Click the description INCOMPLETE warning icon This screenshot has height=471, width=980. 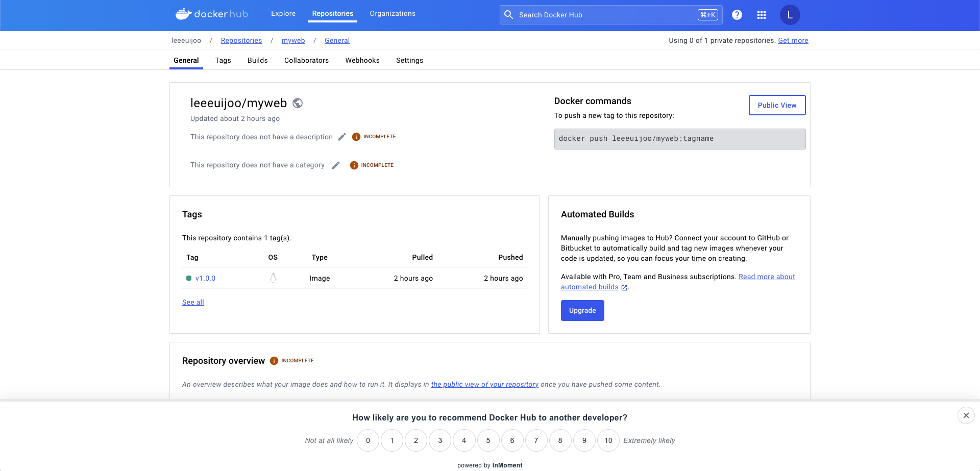pos(356,137)
